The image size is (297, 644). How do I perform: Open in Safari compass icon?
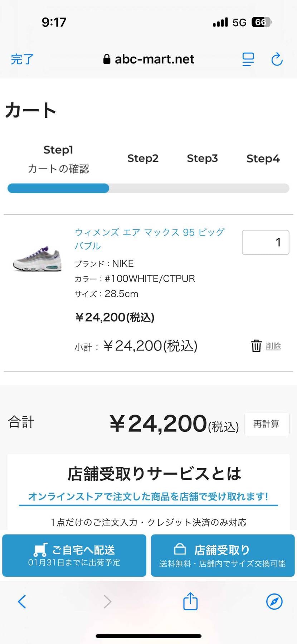coord(274,601)
